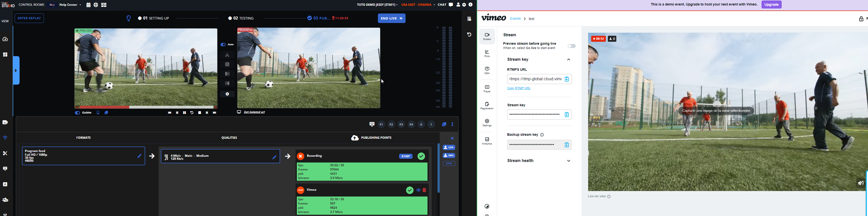Stop the preview clip playback

(x=200, y=113)
